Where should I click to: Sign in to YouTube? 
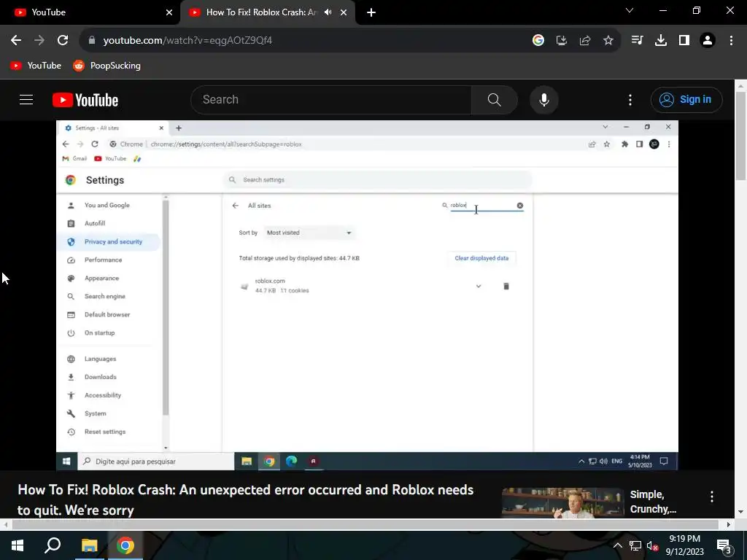686,99
